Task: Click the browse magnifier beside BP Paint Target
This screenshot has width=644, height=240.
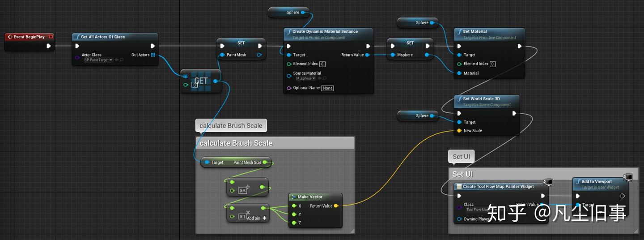Action: click(x=122, y=60)
